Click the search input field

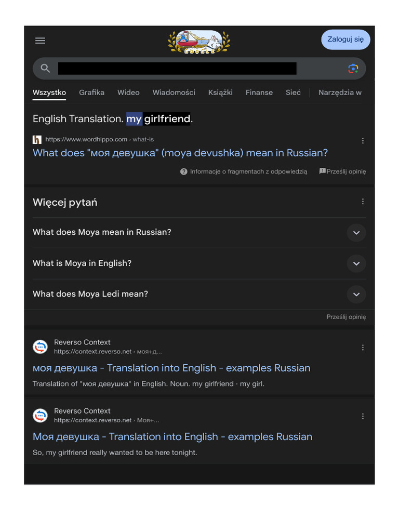point(177,69)
